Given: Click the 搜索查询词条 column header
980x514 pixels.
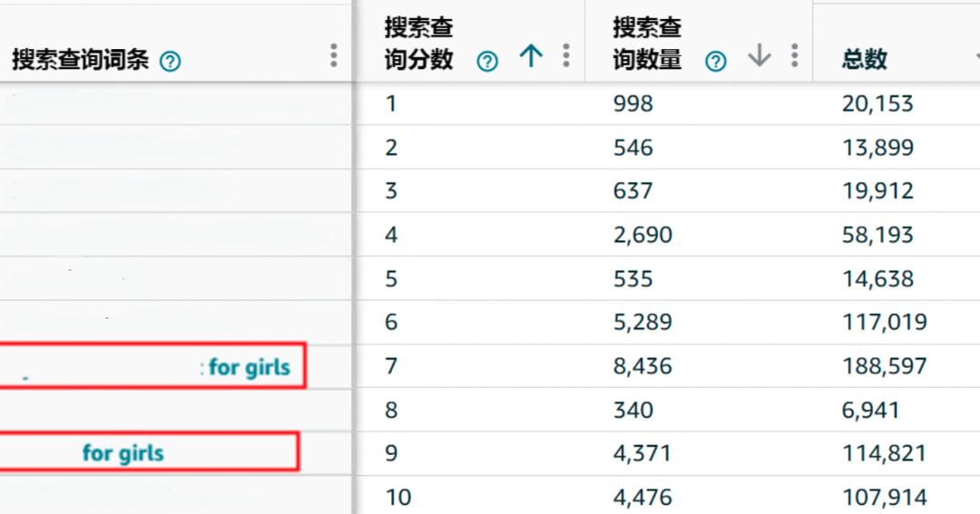Looking at the screenshot, I should pyautogui.click(x=80, y=60).
